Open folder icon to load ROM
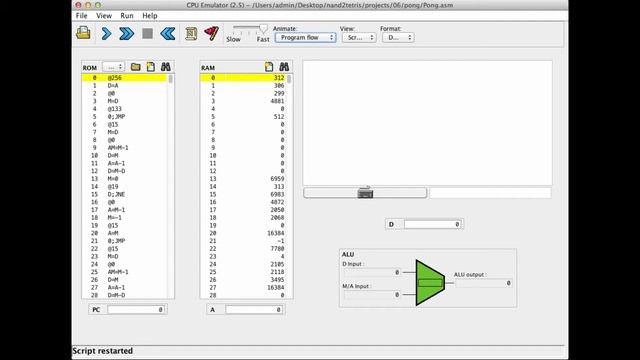The image size is (640, 360). [136, 67]
